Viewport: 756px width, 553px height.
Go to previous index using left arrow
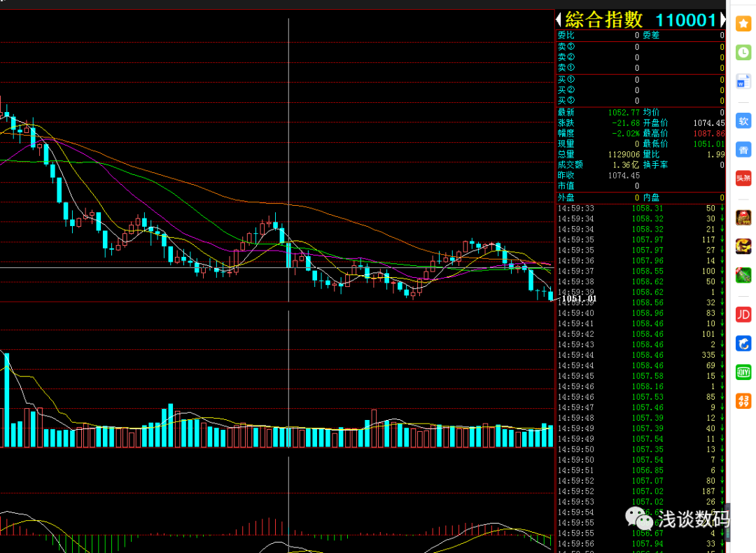point(559,20)
